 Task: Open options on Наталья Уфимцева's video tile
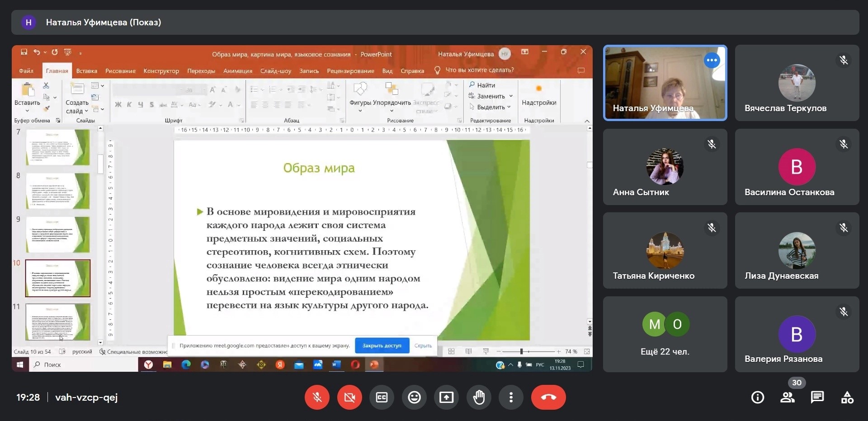coord(712,60)
